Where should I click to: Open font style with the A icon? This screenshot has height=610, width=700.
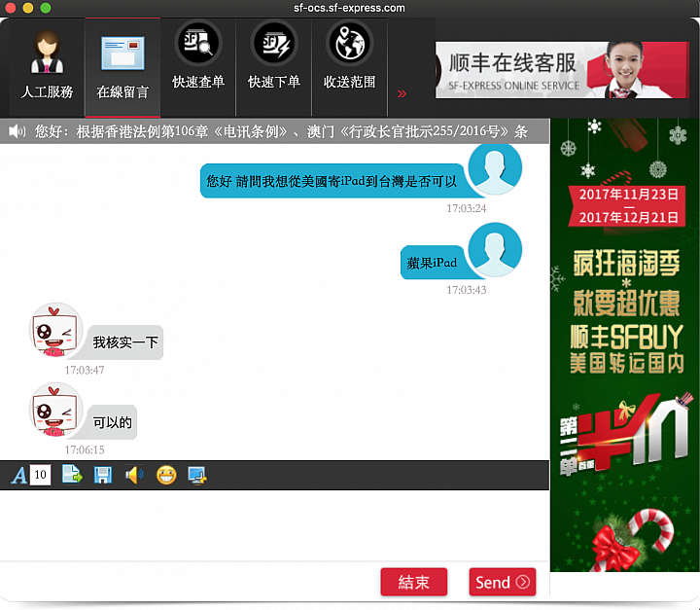(18, 475)
